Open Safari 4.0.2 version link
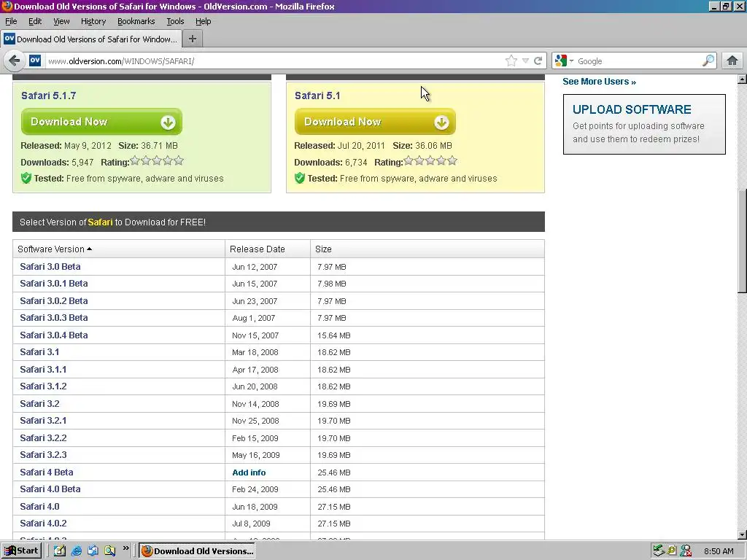This screenshot has width=747, height=560. (43, 524)
